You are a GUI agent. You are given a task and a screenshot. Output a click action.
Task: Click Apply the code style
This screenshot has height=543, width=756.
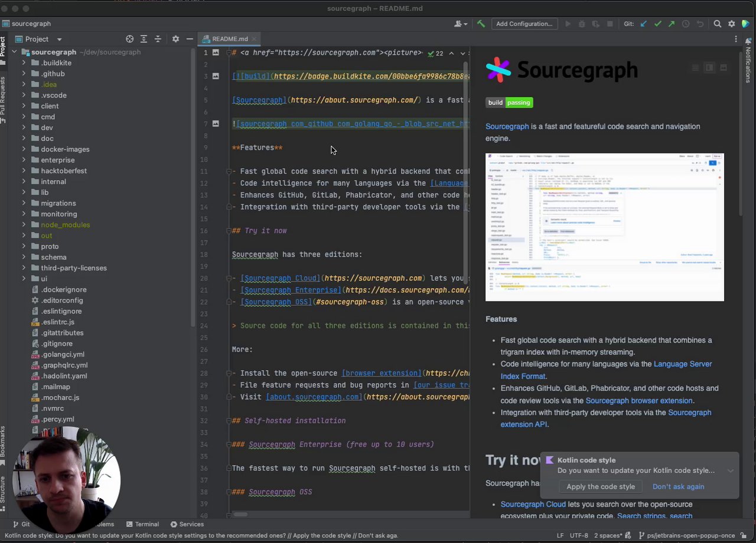coord(601,486)
